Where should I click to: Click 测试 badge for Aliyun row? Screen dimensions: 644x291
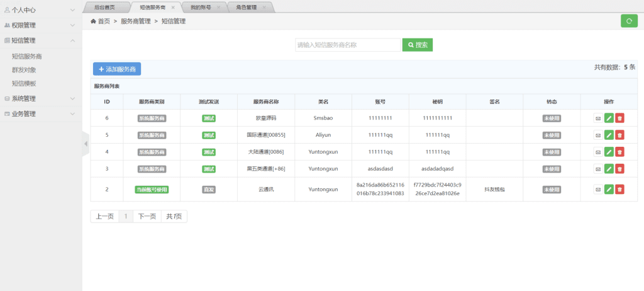[209, 135]
